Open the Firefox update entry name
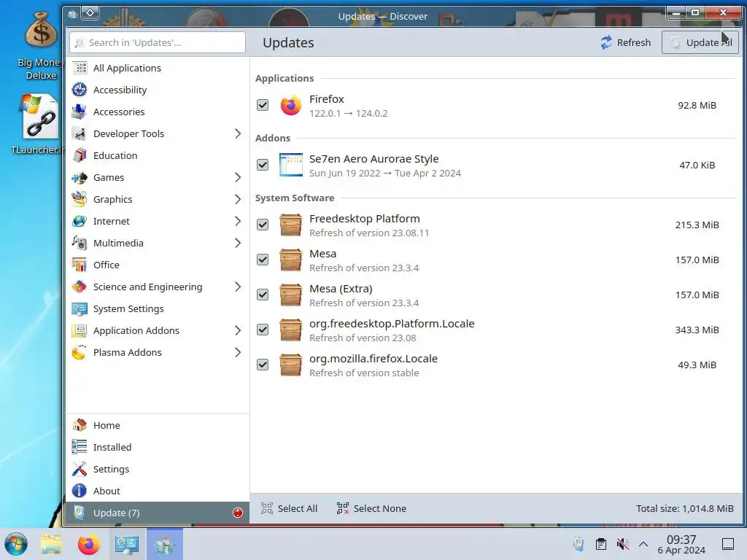The height and width of the screenshot is (560, 747). tap(326, 99)
